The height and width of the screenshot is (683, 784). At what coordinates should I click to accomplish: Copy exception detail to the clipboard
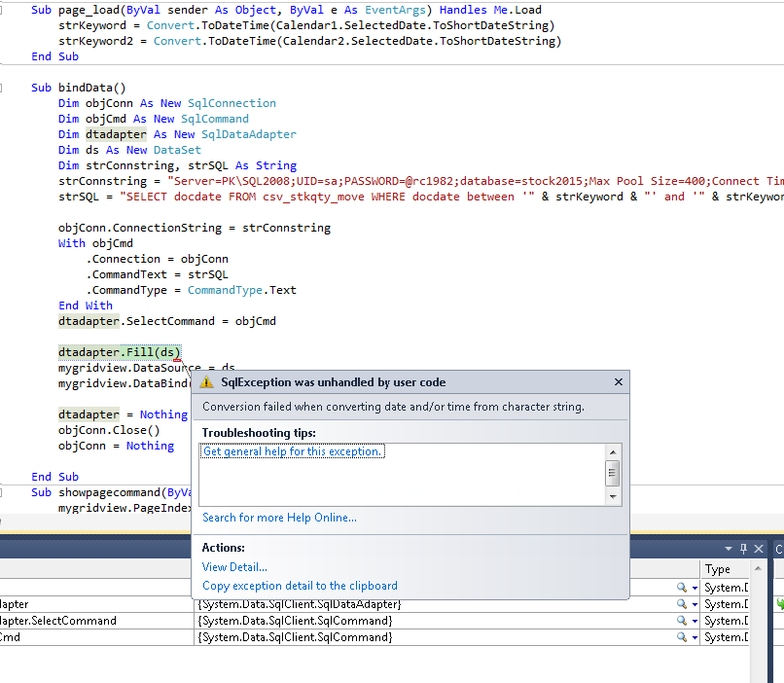click(x=300, y=586)
